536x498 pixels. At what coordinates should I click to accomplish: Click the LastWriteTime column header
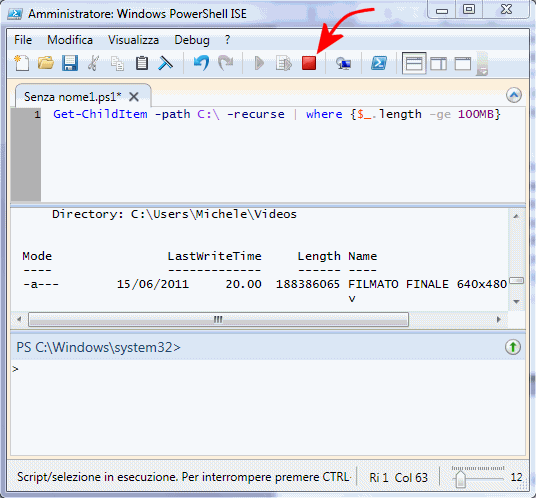[214, 256]
